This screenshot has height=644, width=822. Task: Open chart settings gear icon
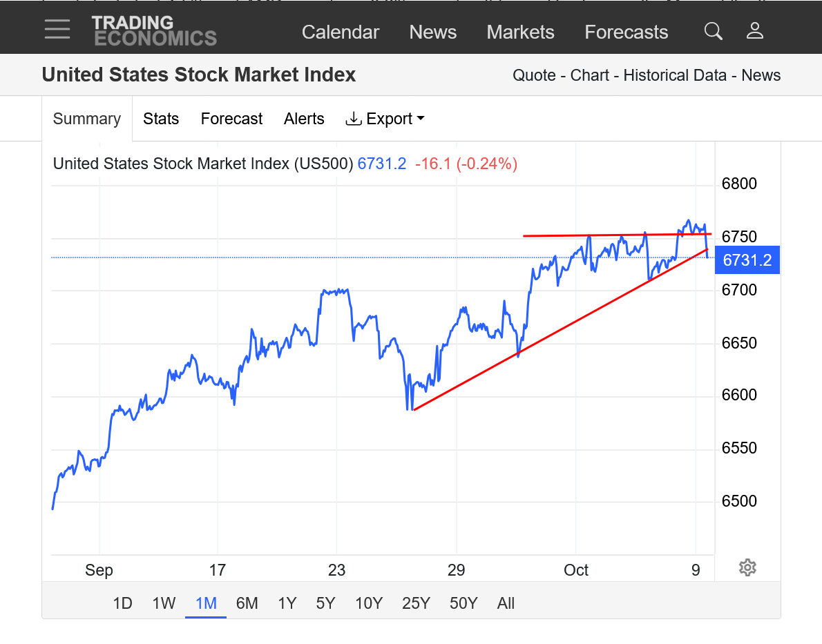tap(747, 567)
